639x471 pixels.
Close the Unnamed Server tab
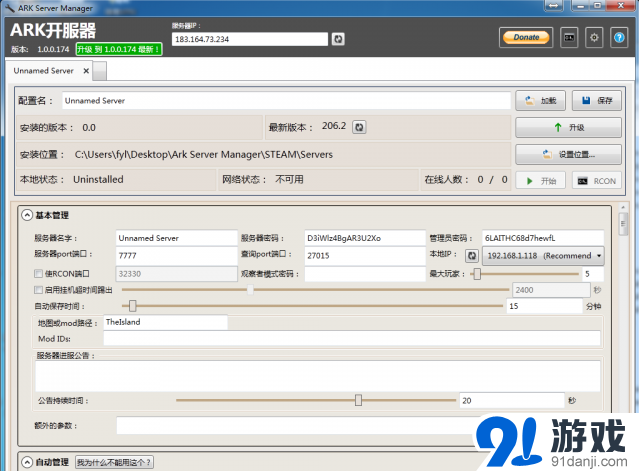point(86,71)
